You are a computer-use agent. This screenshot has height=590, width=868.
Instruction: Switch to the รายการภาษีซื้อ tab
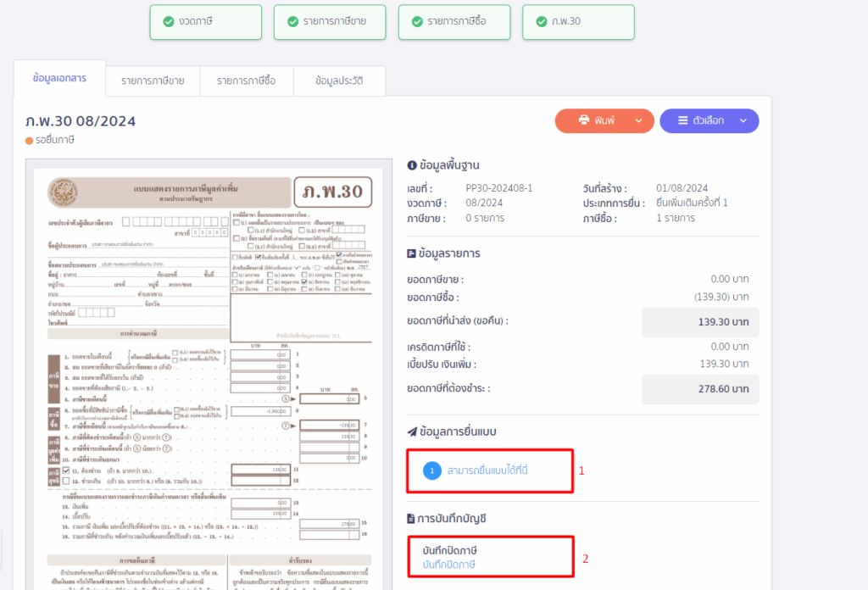246,81
